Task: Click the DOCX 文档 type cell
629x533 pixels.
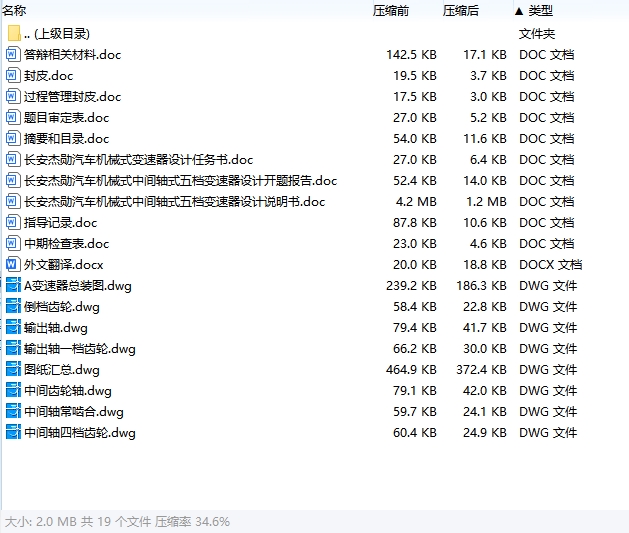Action: 550,265
